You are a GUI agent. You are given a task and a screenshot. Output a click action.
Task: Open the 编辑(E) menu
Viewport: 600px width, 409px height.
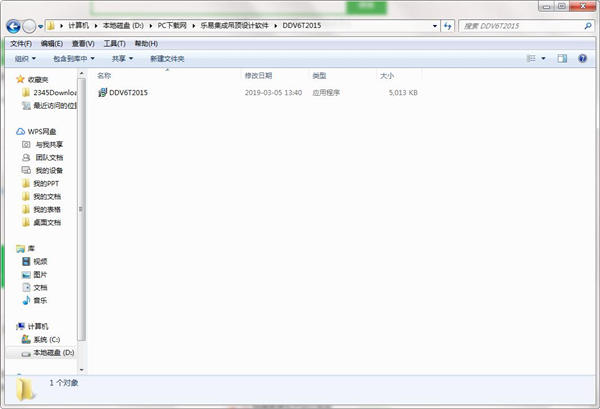pos(52,44)
